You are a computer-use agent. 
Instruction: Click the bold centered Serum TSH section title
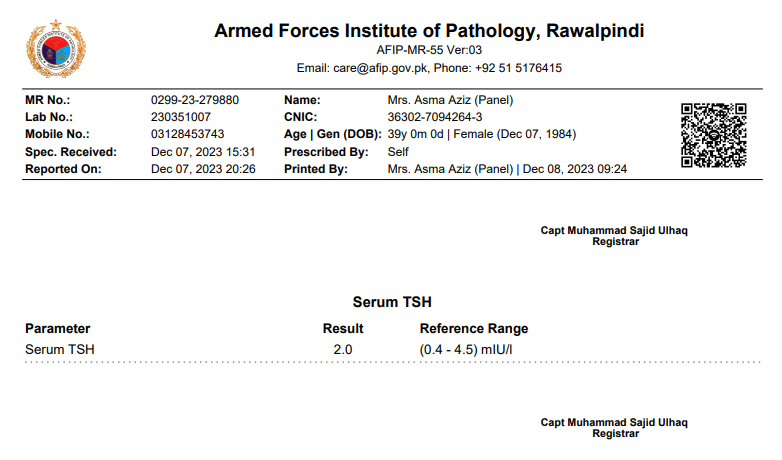click(x=392, y=302)
